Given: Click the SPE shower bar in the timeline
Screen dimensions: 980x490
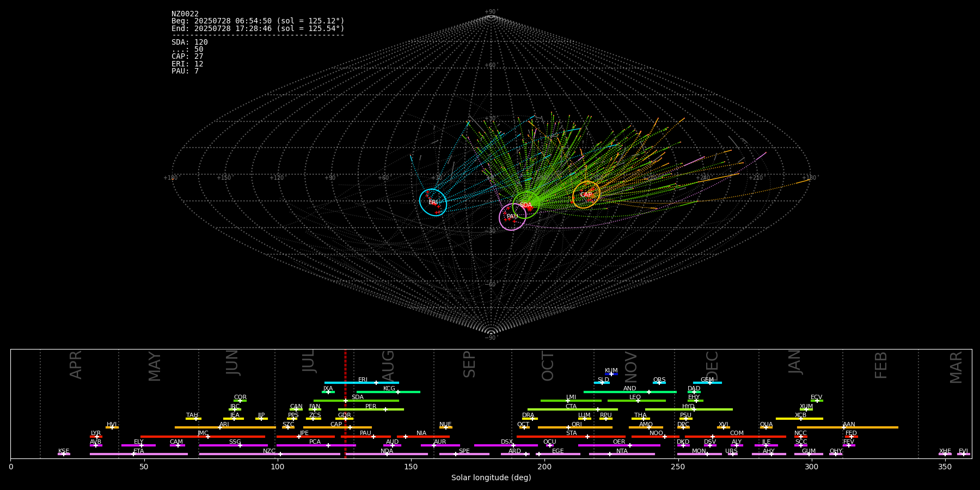Looking at the screenshot, I should pyautogui.click(x=464, y=454).
